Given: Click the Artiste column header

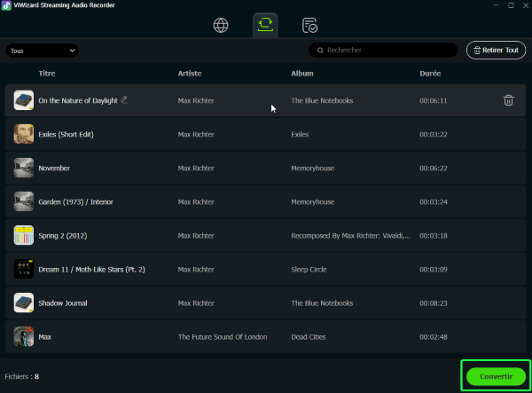Looking at the screenshot, I should point(190,74).
